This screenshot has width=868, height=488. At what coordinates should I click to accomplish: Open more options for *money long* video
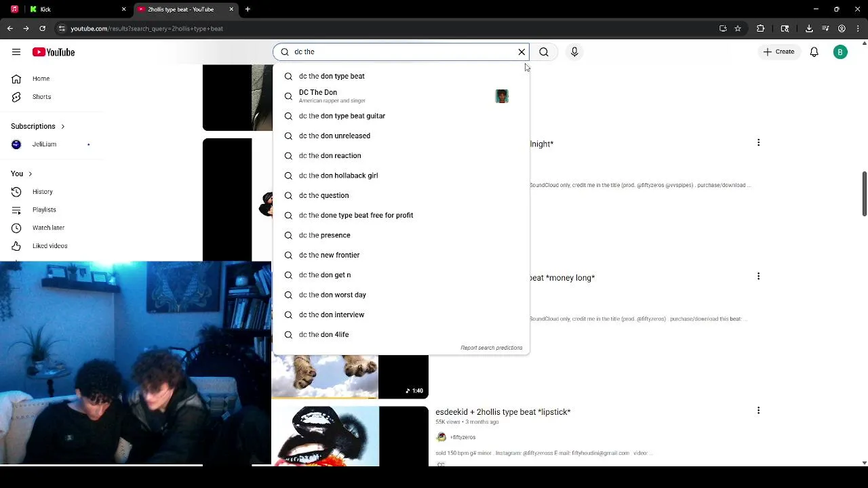(758, 276)
